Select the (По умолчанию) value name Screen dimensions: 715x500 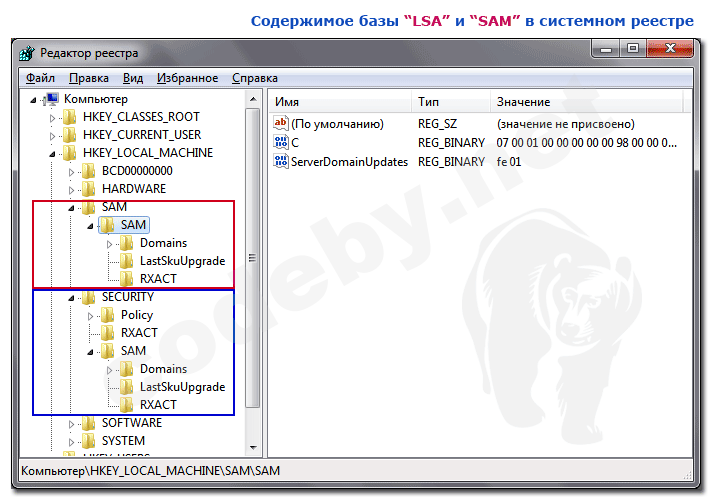[x=337, y=124]
